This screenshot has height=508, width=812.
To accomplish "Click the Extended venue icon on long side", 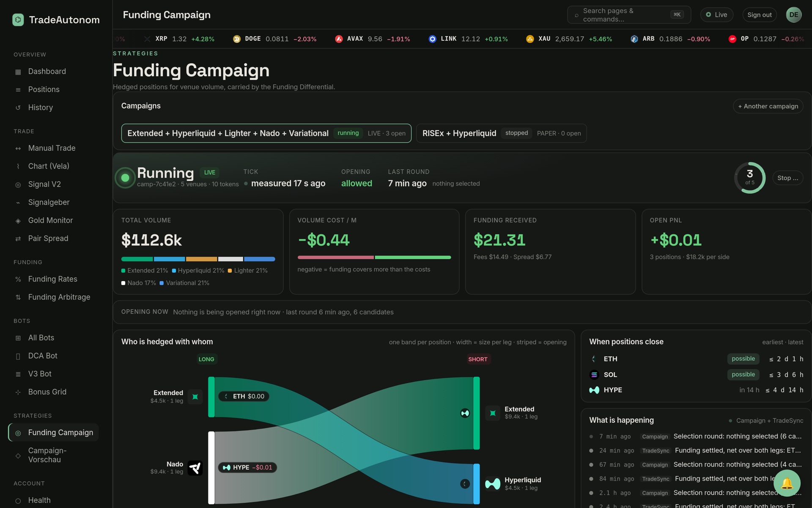I will pyautogui.click(x=195, y=397).
